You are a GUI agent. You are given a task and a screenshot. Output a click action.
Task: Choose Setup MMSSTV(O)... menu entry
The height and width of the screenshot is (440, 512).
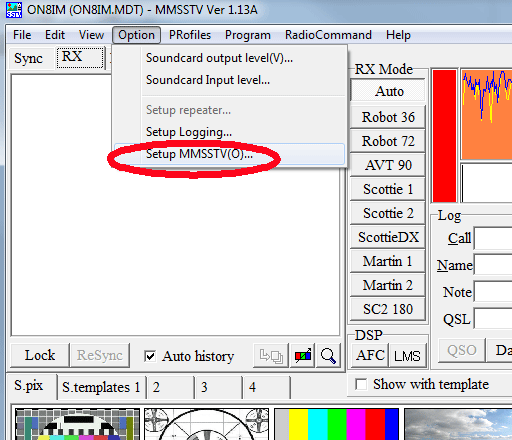tap(229, 154)
